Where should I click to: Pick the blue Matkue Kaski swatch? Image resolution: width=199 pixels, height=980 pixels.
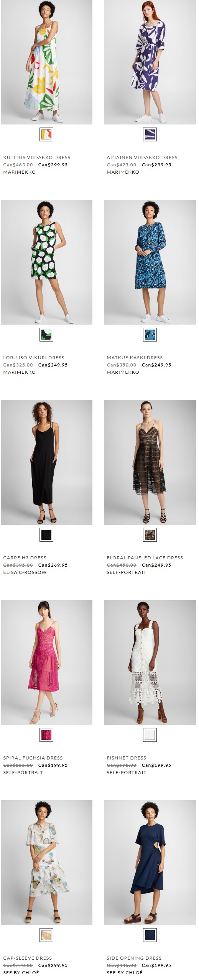[150, 335]
